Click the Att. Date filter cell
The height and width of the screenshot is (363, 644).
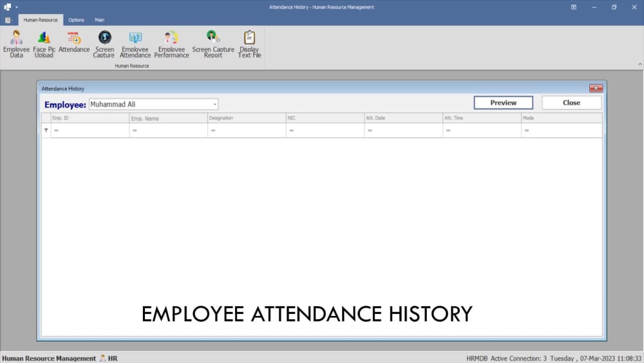(403, 130)
